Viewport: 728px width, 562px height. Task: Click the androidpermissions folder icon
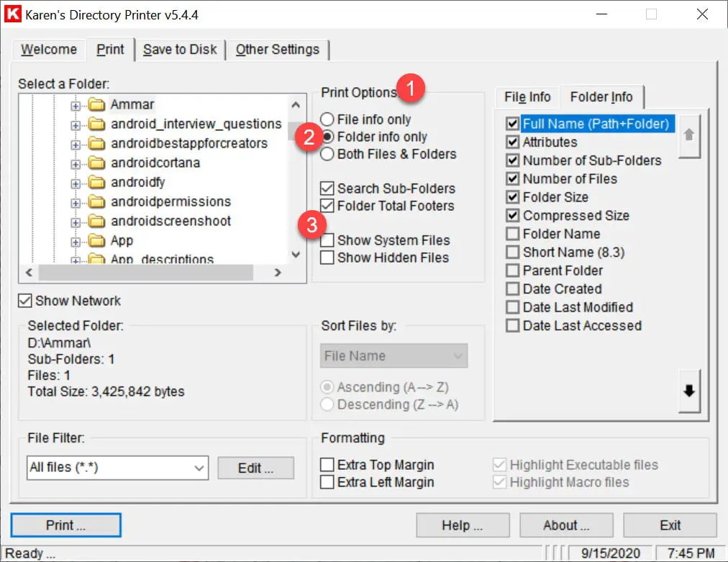96,202
